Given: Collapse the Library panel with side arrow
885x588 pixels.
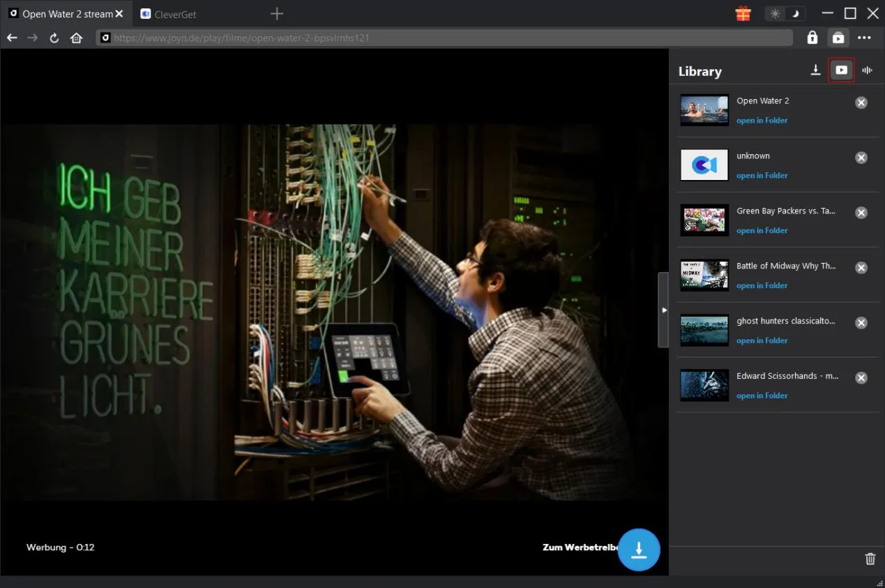Looking at the screenshot, I should [663, 310].
